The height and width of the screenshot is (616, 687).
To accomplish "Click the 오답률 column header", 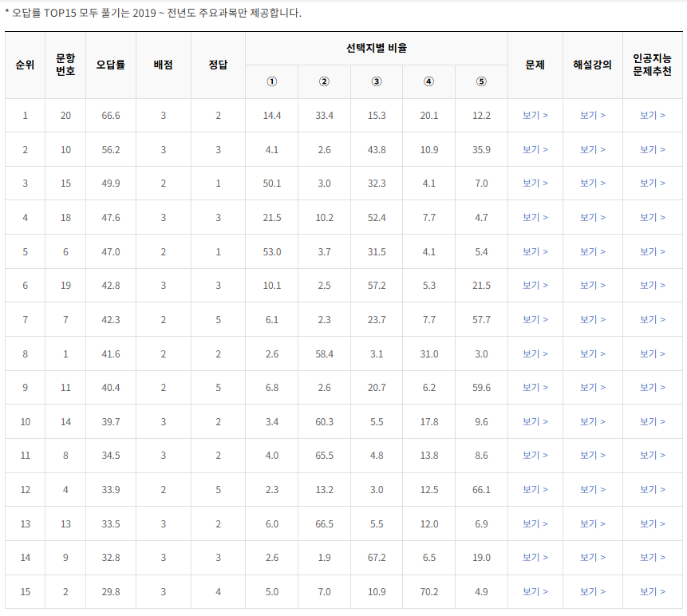I will [x=111, y=65].
